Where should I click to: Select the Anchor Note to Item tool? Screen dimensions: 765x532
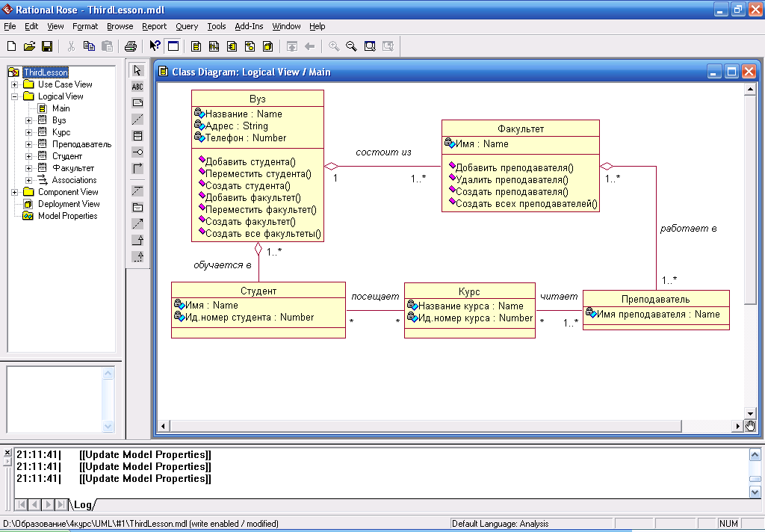pyautogui.click(x=137, y=119)
